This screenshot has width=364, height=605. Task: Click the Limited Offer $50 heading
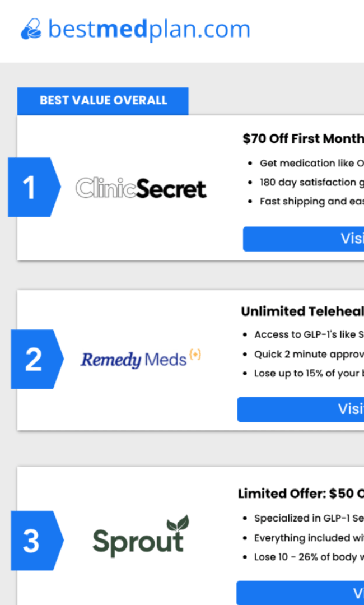tap(301, 494)
